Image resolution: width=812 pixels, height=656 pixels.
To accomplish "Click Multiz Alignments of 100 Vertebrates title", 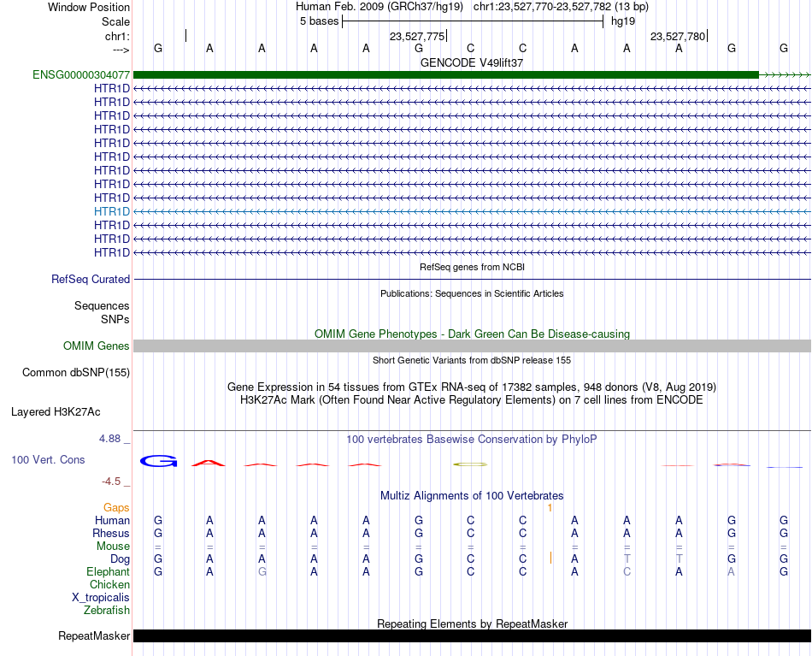I will tap(472, 496).
